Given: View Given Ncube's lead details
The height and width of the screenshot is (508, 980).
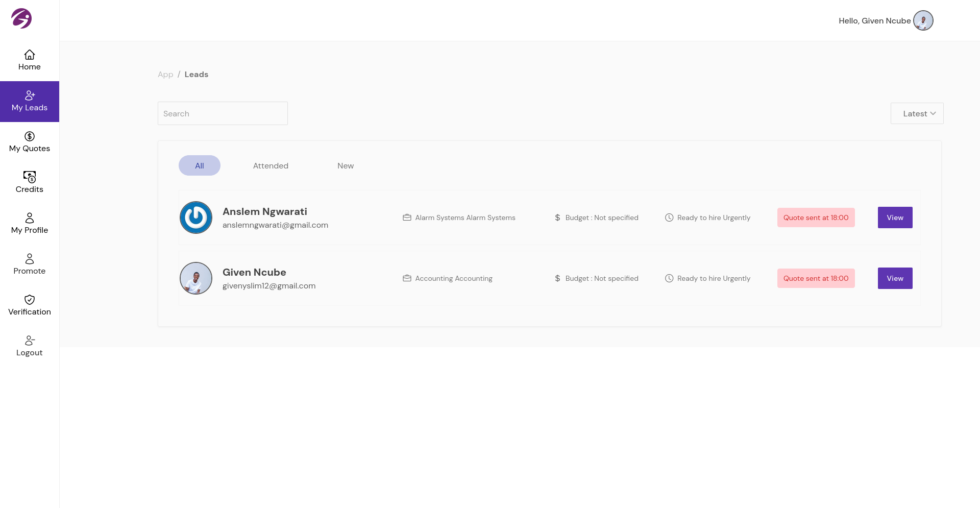Looking at the screenshot, I should click(x=895, y=278).
